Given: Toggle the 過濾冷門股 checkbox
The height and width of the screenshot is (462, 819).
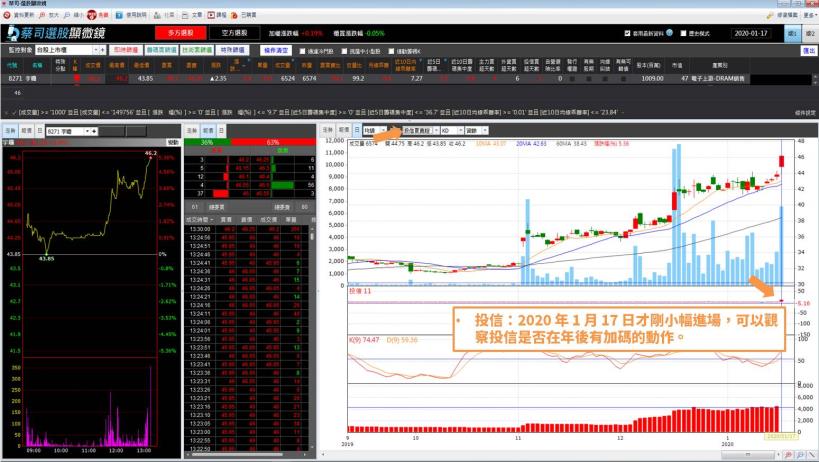Looking at the screenshot, I should click(302, 51).
